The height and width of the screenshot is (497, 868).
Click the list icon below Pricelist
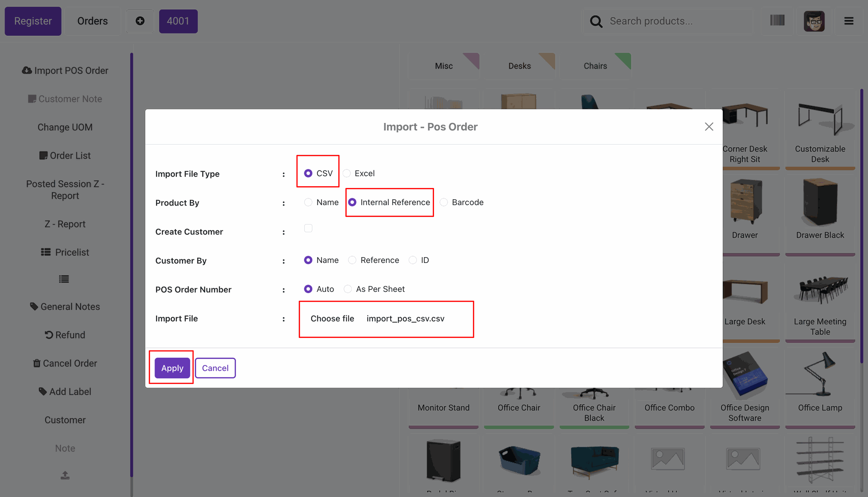click(64, 279)
